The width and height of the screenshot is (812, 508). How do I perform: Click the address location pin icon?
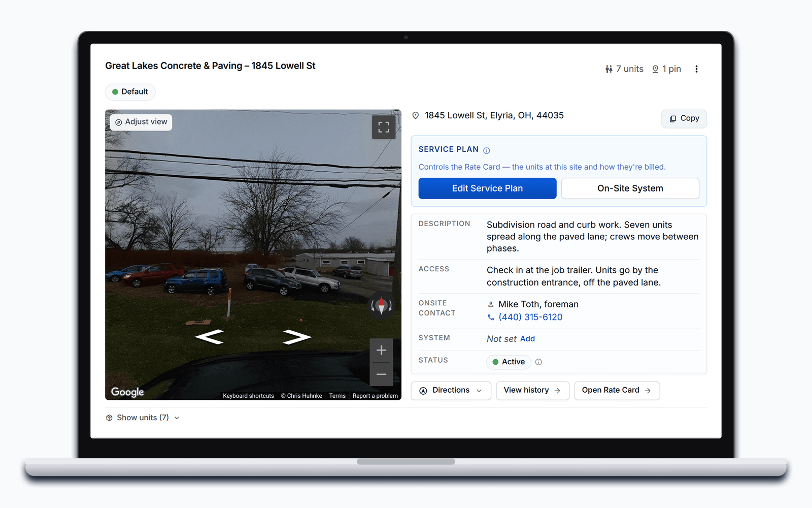416,116
